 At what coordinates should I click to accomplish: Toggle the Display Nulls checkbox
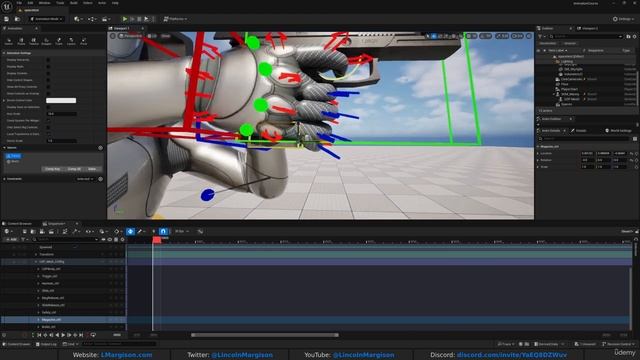pos(48,67)
